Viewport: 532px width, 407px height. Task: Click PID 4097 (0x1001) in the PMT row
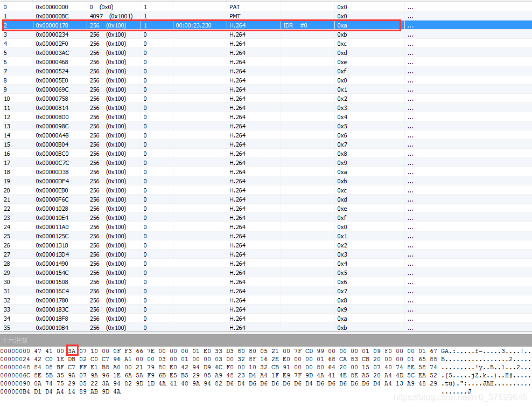click(111, 16)
